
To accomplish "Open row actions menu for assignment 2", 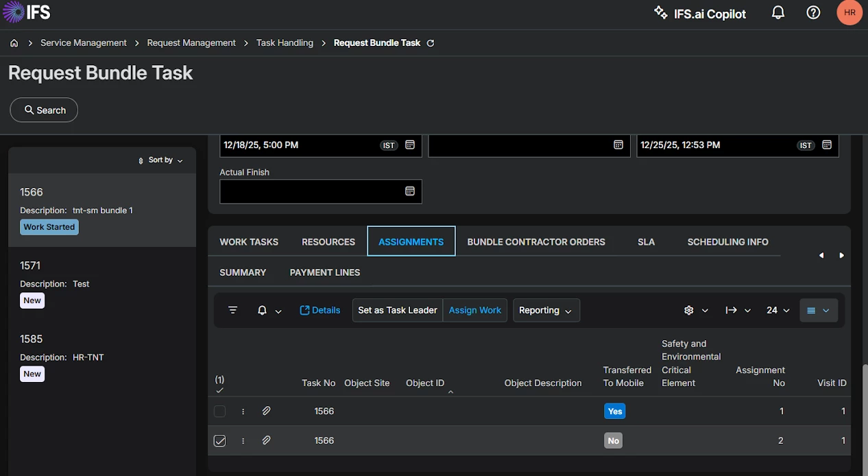I will pos(243,441).
